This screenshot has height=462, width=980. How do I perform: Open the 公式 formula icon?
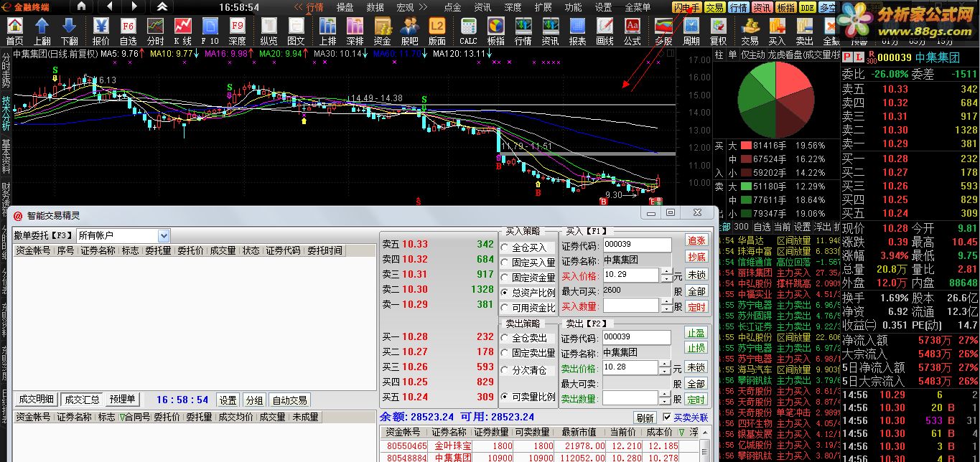[x=632, y=32]
